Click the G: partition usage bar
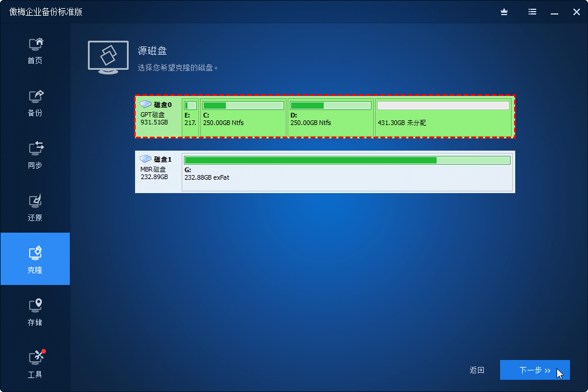 (347, 160)
